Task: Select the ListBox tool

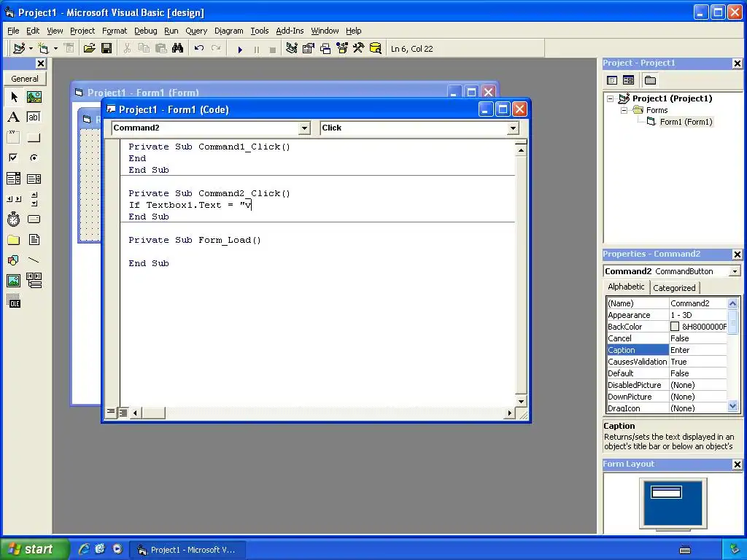Action: pyautogui.click(x=34, y=179)
